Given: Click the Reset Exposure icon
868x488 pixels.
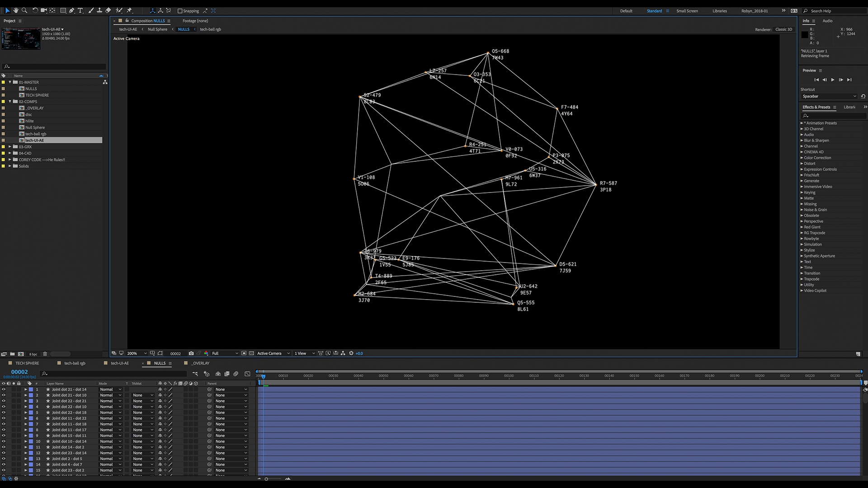Looking at the screenshot, I should point(351,353).
